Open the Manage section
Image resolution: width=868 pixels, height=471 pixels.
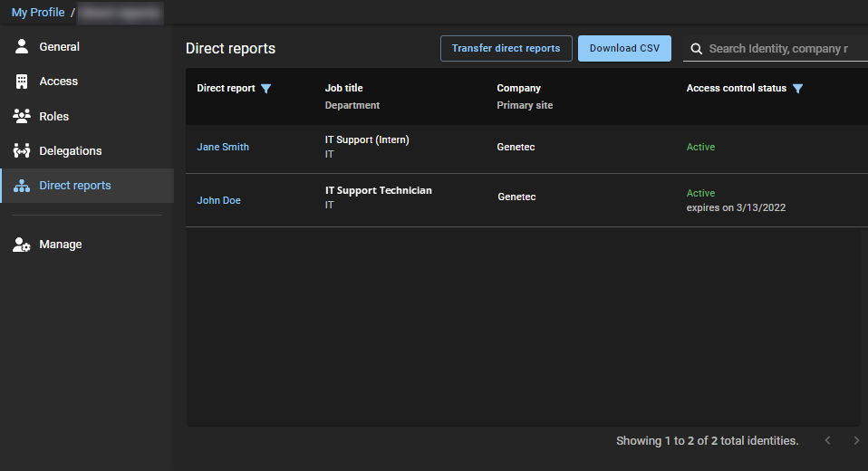88,244
